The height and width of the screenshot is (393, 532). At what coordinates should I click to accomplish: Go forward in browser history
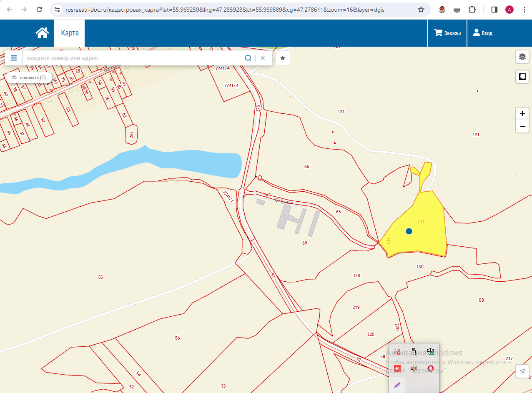coord(24,10)
